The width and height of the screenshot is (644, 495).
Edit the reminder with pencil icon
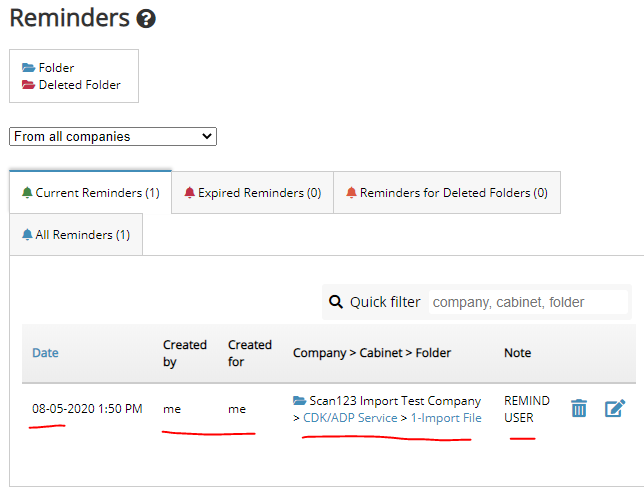[x=615, y=408]
